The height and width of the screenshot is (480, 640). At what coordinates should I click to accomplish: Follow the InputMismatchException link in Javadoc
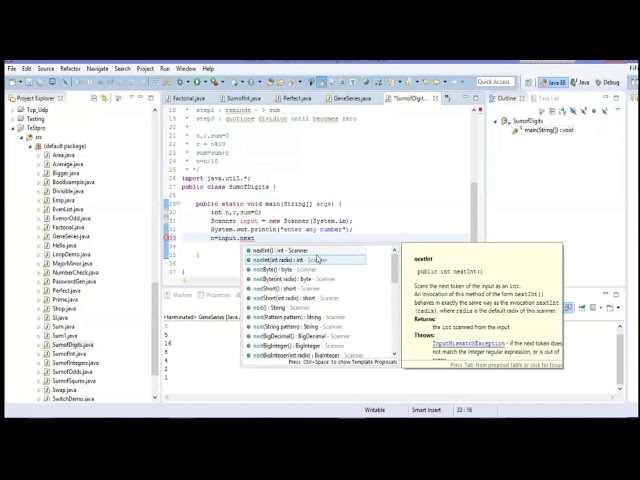(x=469, y=344)
